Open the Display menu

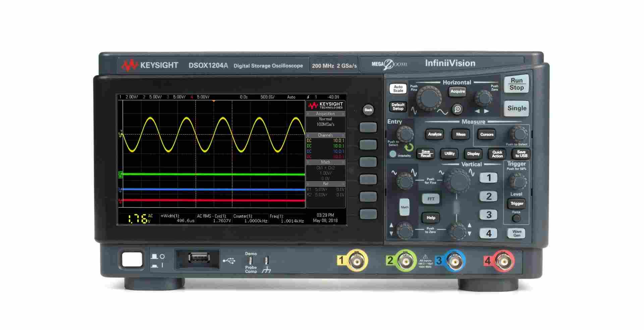tap(473, 154)
